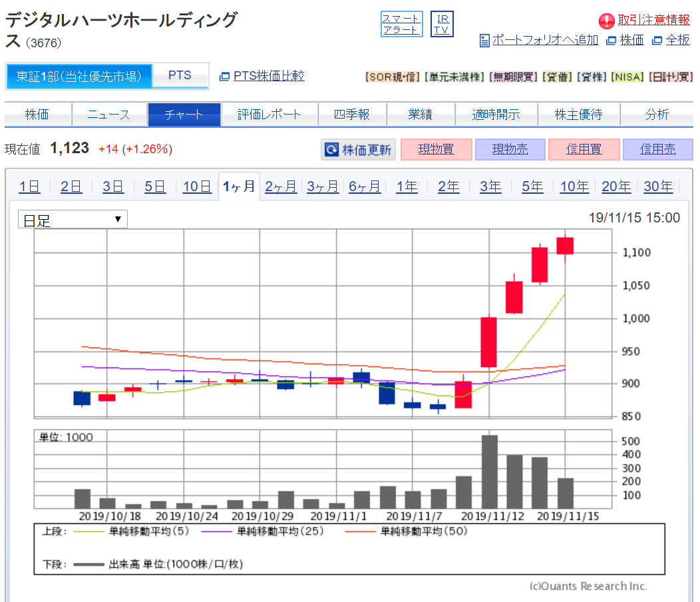Open the 評価レポート tab
The height and width of the screenshot is (602, 700).
(x=269, y=115)
